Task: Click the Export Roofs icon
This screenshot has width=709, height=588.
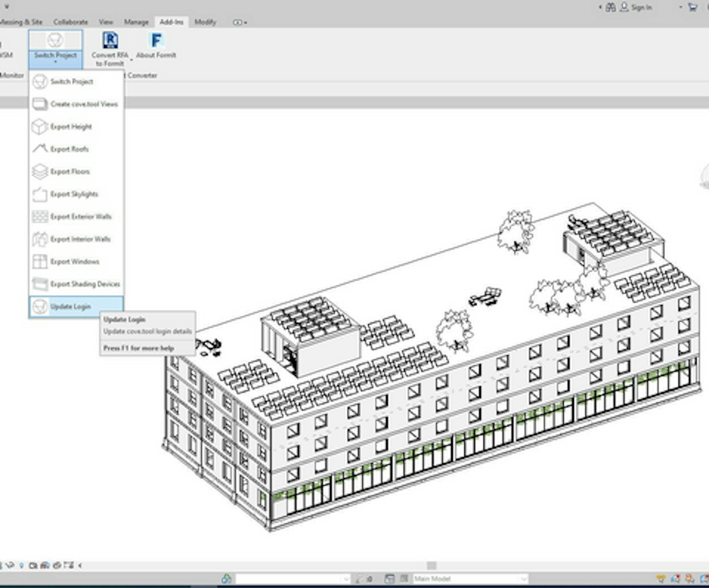Action: point(40,149)
